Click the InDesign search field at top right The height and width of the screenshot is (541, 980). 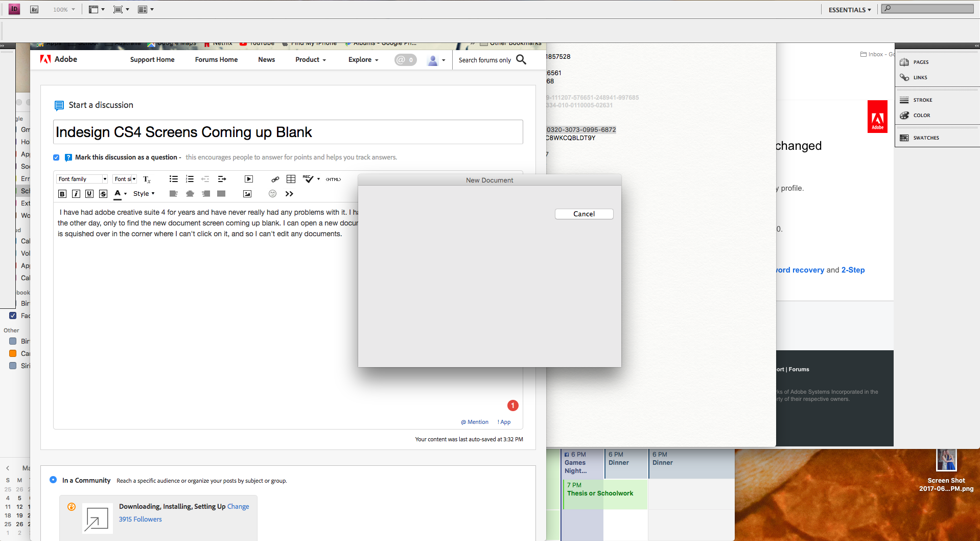[x=928, y=8]
